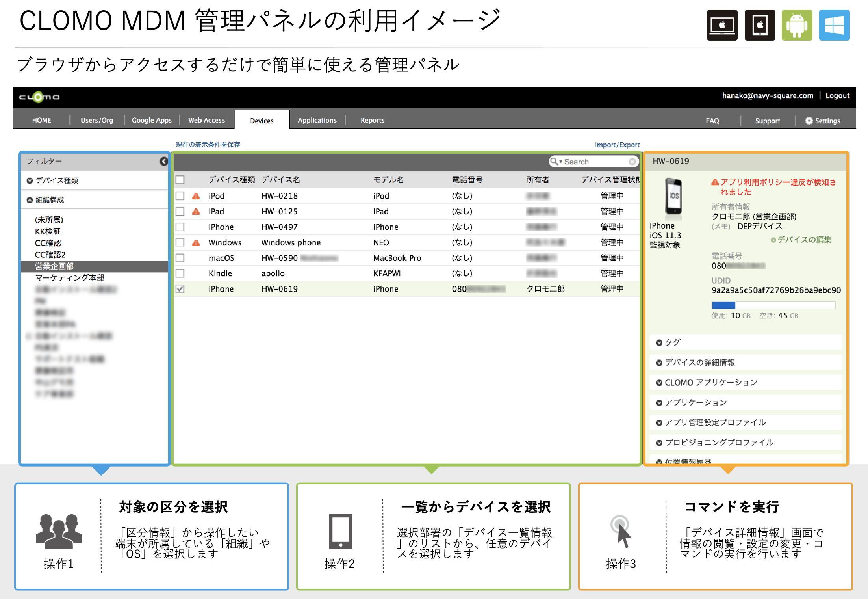Open the Support link
868x599 pixels.
(x=767, y=121)
